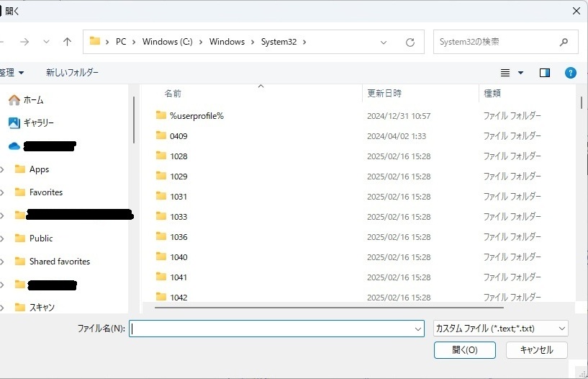Open the blue Help question mark

(571, 73)
